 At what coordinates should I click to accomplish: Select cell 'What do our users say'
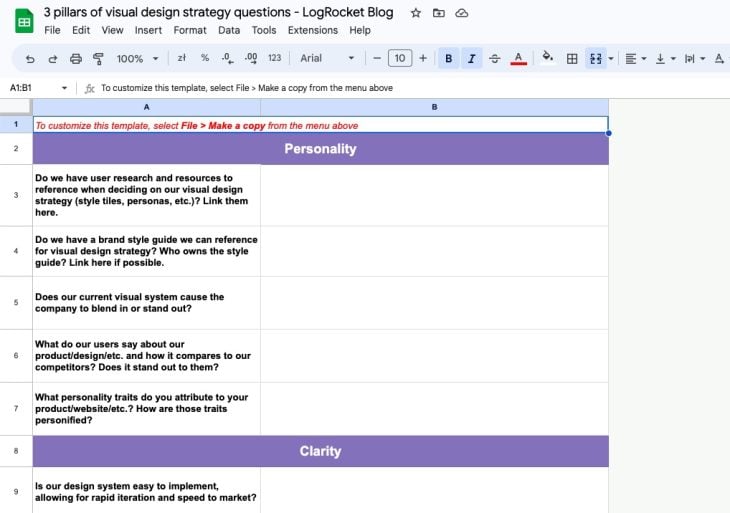[x=147, y=356]
